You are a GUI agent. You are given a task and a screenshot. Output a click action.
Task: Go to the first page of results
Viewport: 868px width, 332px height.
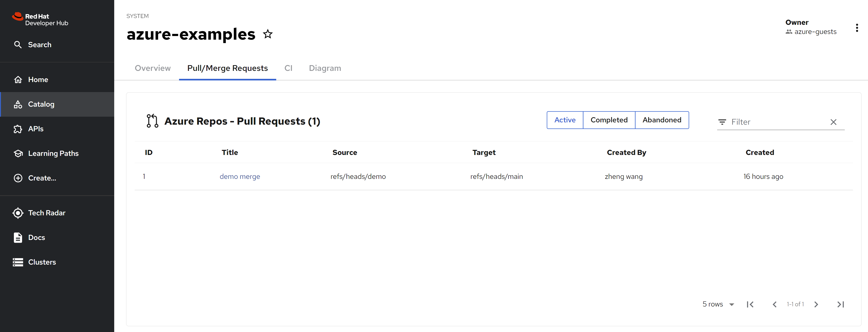click(750, 304)
